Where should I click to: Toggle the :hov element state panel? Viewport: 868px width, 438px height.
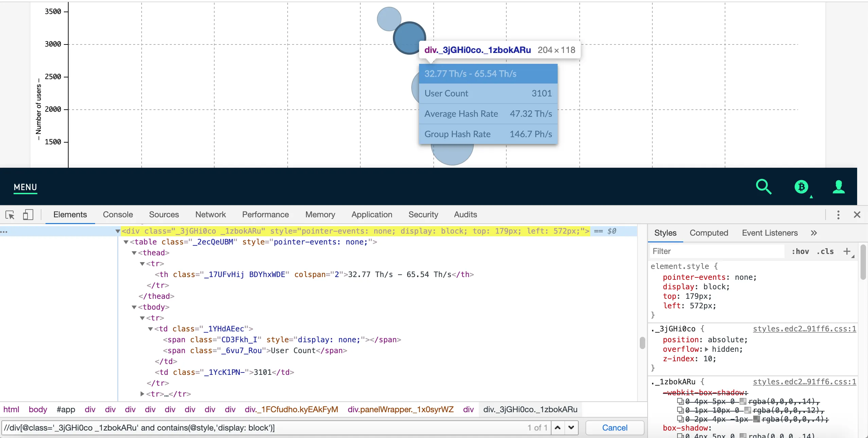800,252
